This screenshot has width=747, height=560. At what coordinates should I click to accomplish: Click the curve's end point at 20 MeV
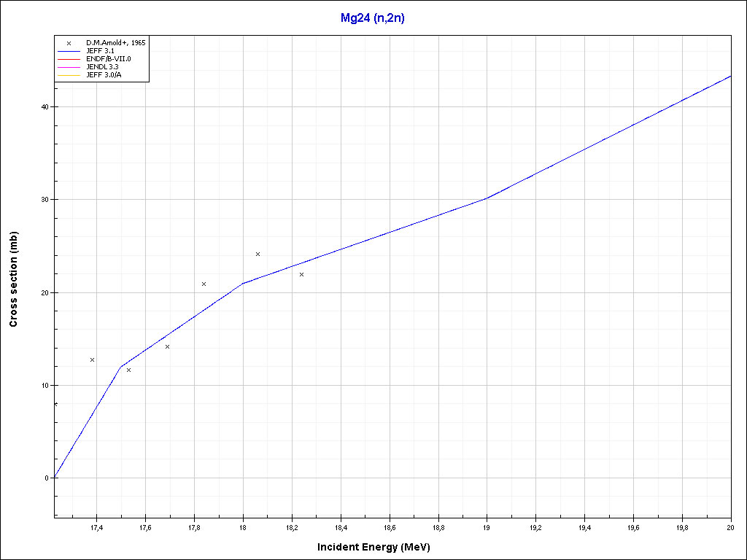731,75
